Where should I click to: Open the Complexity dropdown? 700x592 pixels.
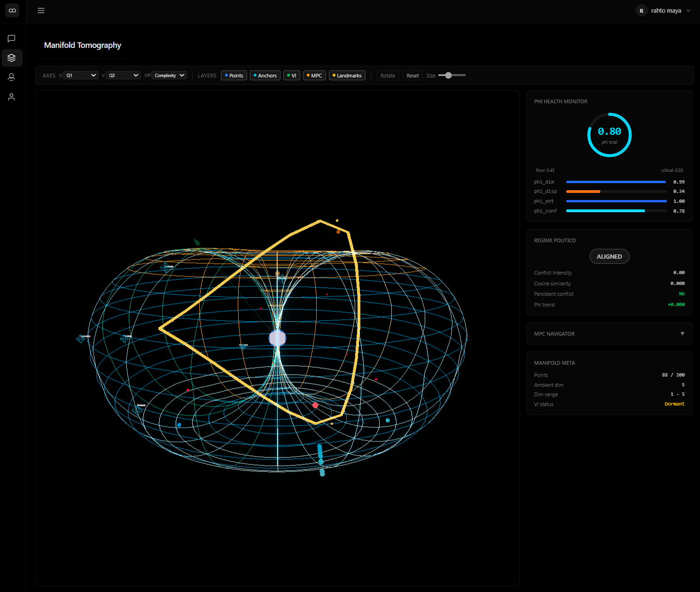tap(169, 76)
